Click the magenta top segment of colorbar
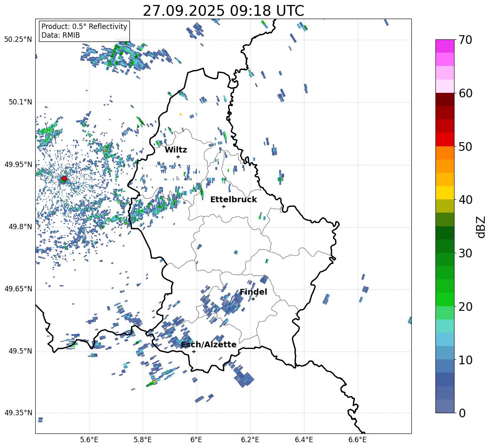491x448 pixels. pos(445,46)
